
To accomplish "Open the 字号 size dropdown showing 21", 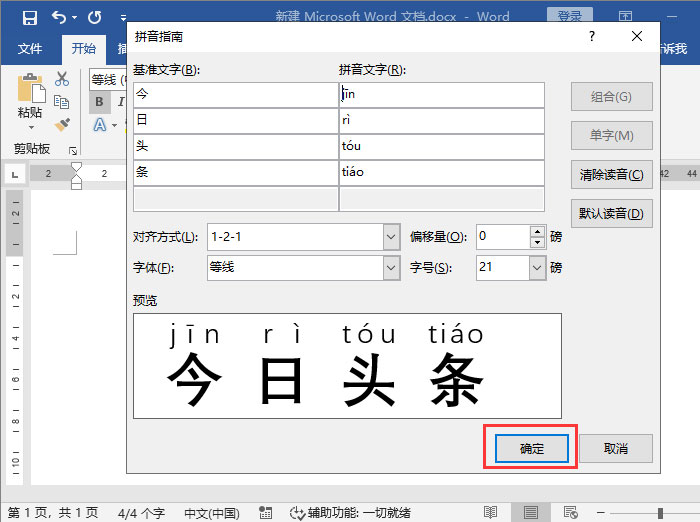I will coord(537,267).
